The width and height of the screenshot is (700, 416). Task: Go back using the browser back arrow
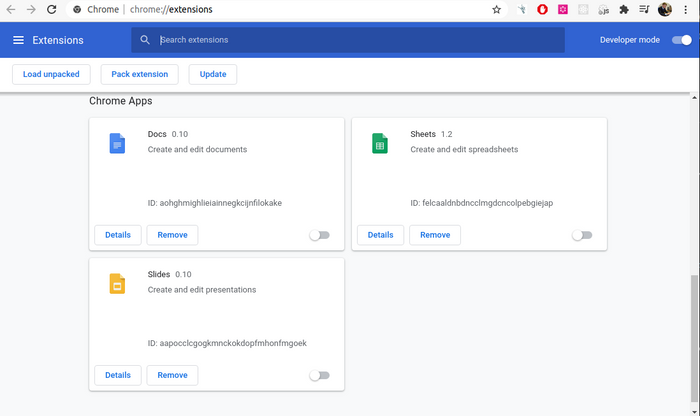11,9
